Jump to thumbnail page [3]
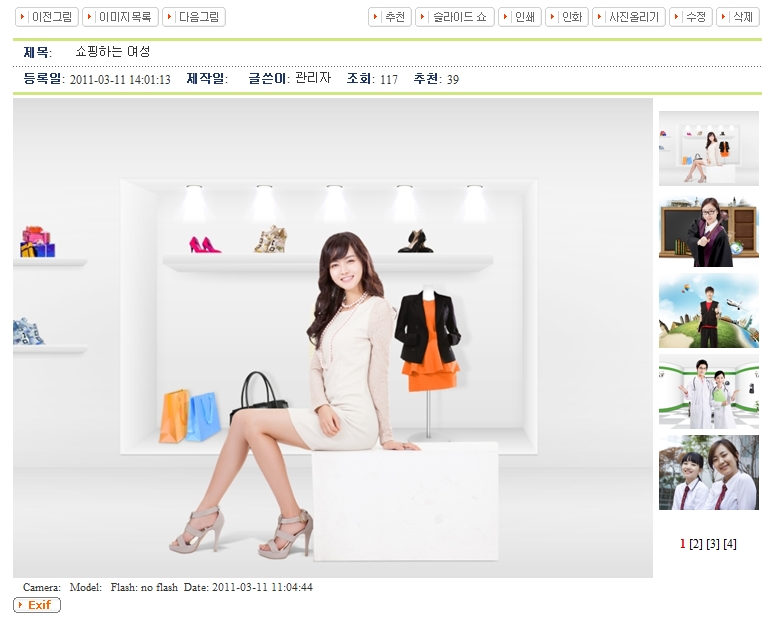769x627 pixels. point(713,544)
